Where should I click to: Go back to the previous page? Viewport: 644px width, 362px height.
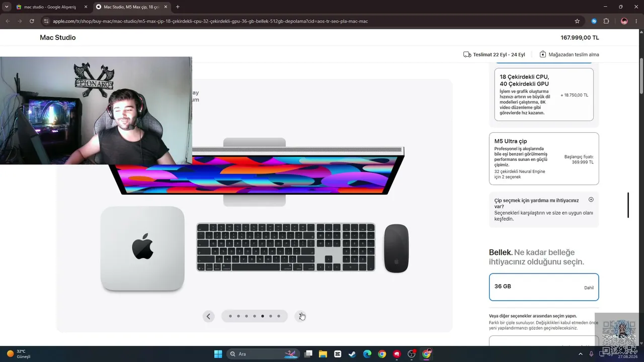coord(8,21)
